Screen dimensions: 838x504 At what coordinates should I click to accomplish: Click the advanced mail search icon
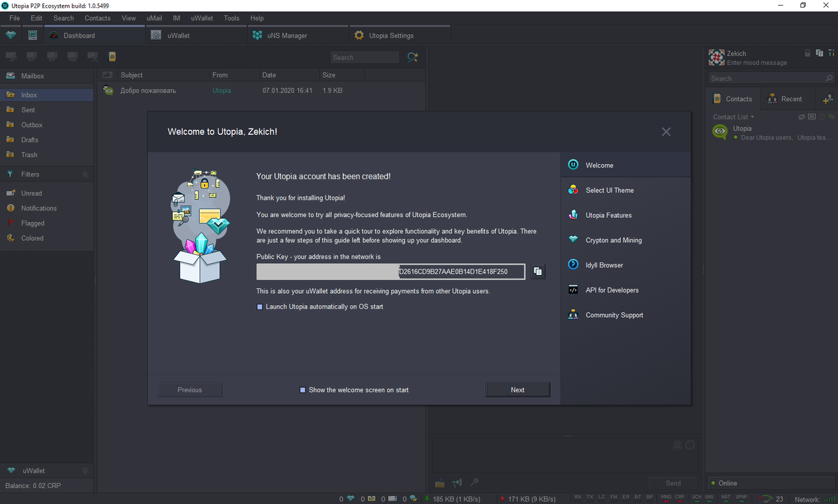[413, 57]
